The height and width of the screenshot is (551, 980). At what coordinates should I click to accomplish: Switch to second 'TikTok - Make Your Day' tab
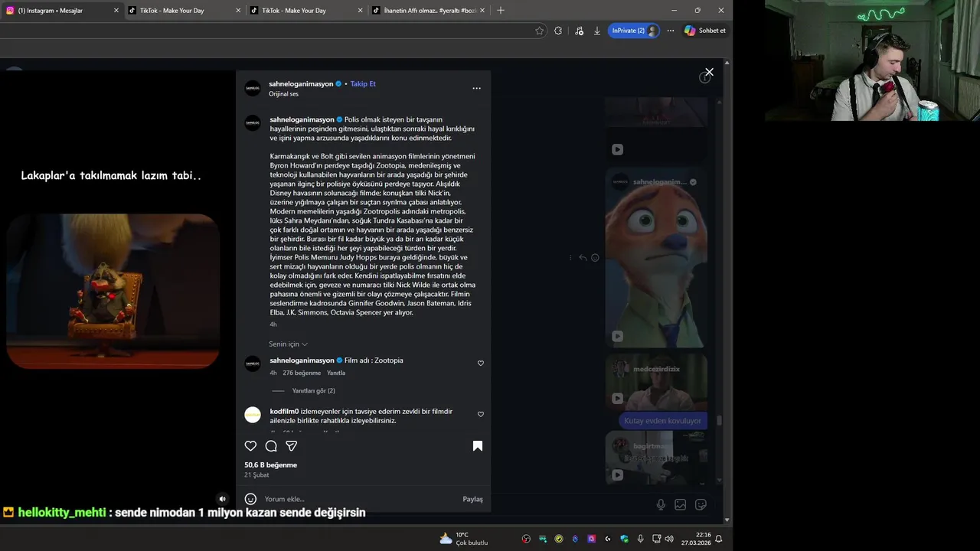[305, 11]
